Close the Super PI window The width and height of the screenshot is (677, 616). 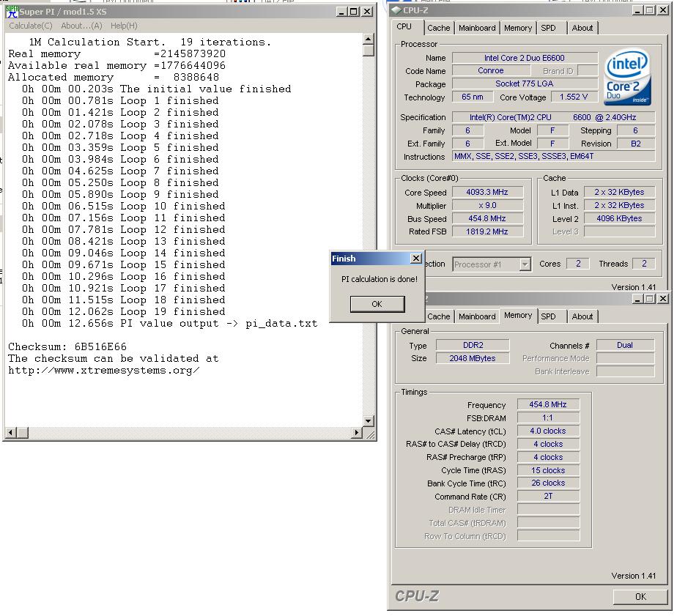click(x=367, y=12)
